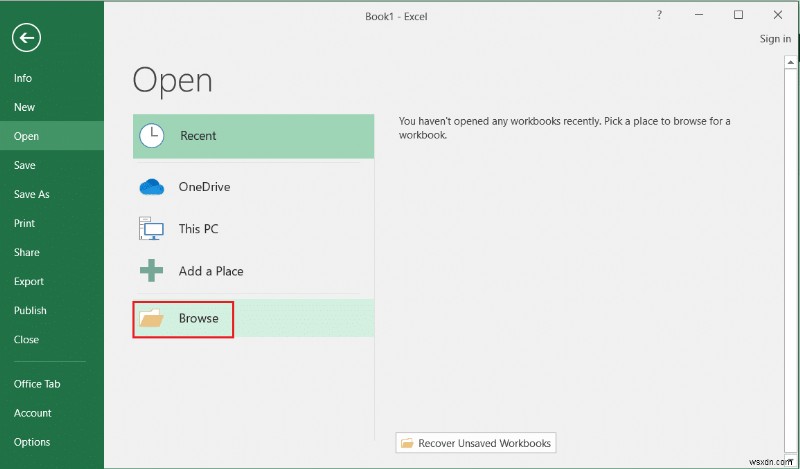The height and width of the screenshot is (469, 800).
Task: Open the Print page
Action: pyautogui.click(x=24, y=224)
